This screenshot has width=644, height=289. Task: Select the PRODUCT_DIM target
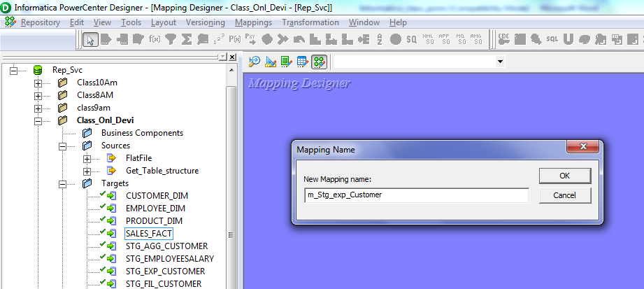tap(154, 221)
